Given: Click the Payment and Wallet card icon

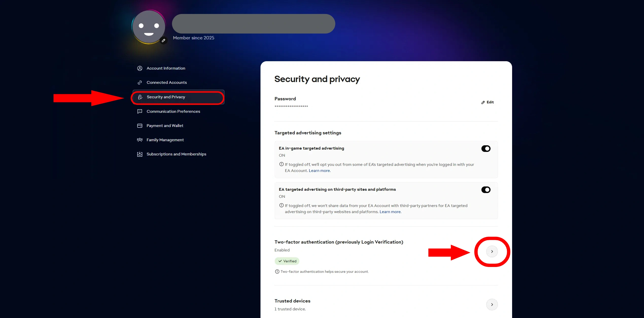Looking at the screenshot, I should 140,126.
